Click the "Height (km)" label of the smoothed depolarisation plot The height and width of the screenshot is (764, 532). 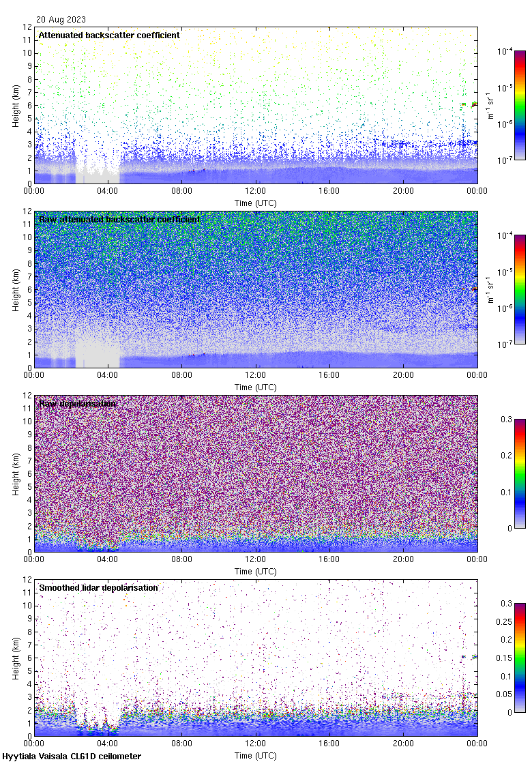click(16, 658)
